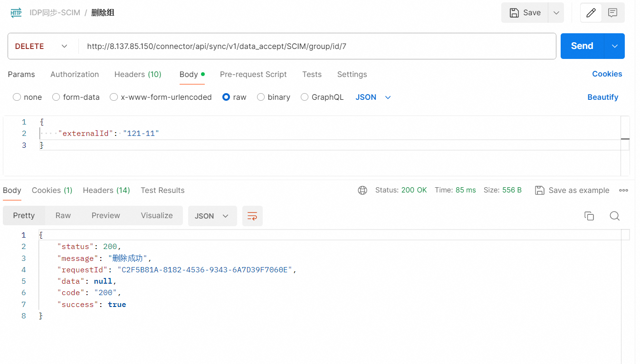
Task: Click the request URL field
Action: (x=317, y=46)
